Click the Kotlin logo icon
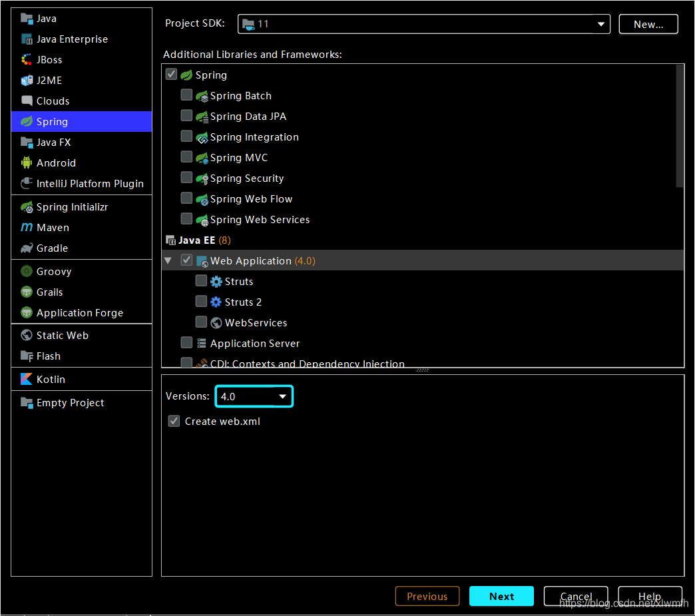Image resolution: width=695 pixels, height=616 pixels. (x=27, y=380)
